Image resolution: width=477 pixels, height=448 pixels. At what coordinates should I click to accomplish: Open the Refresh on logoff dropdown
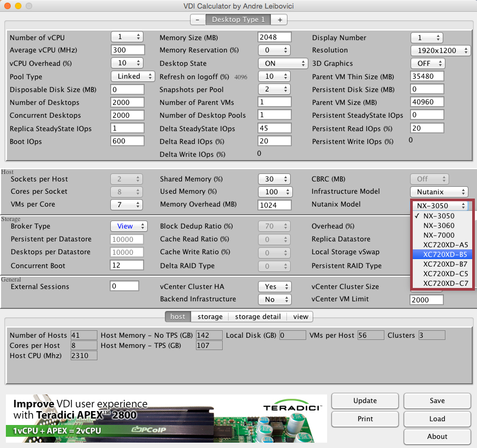click(274, 77)
